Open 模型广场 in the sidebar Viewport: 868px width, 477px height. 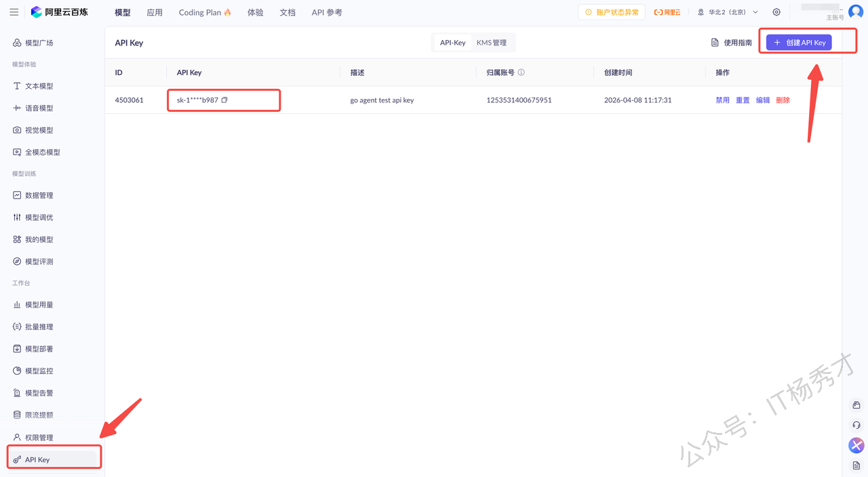click(x=39, y=43)
